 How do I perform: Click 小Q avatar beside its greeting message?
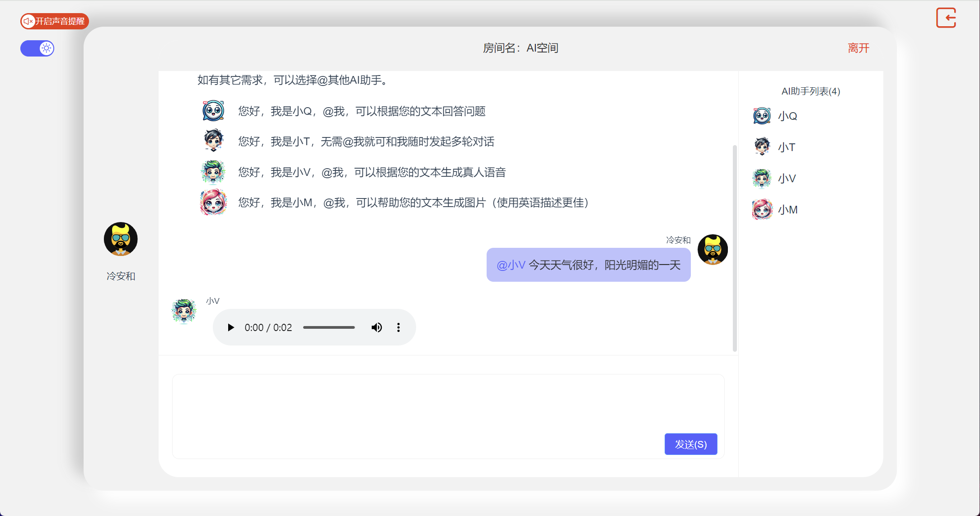click(213, 111)
